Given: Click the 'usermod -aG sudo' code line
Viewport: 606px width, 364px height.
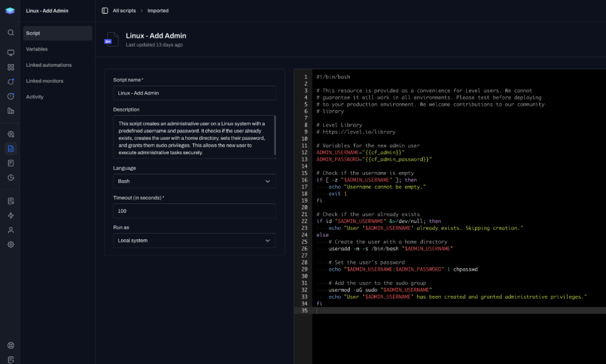Looking at the screenshot, I should pos(380,290).
